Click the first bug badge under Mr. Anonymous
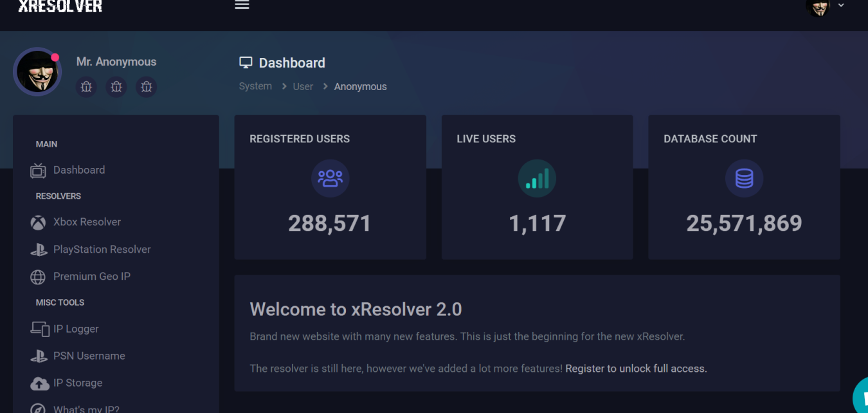 click(86, 87)
